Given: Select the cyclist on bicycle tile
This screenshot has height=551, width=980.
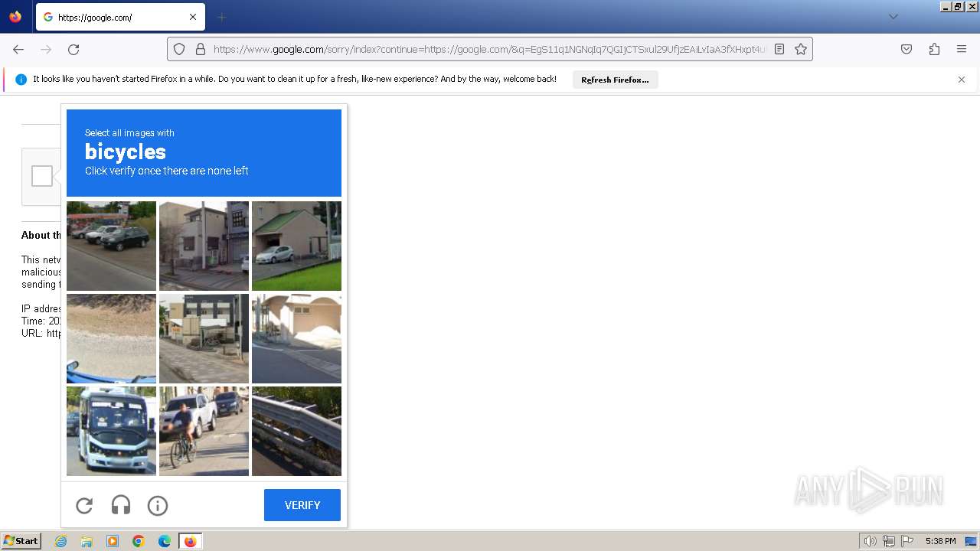Looking at the screenshot, I should tap(204, 431).
